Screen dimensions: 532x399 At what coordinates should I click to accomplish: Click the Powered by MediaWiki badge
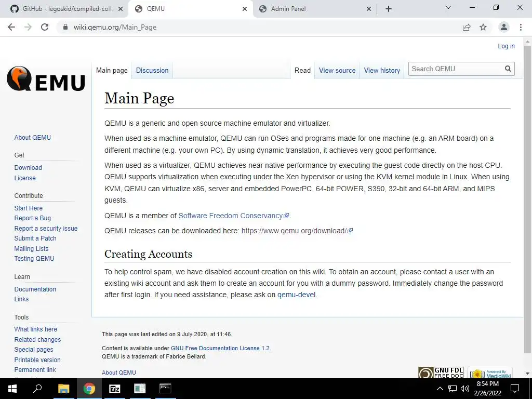[x=490, y=373]
